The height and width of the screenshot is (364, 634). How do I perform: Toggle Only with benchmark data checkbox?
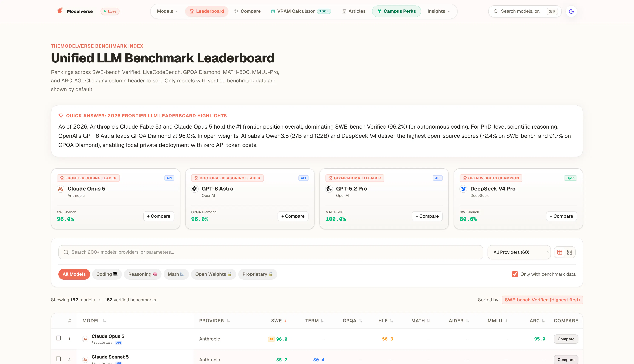tap(515, 274)
